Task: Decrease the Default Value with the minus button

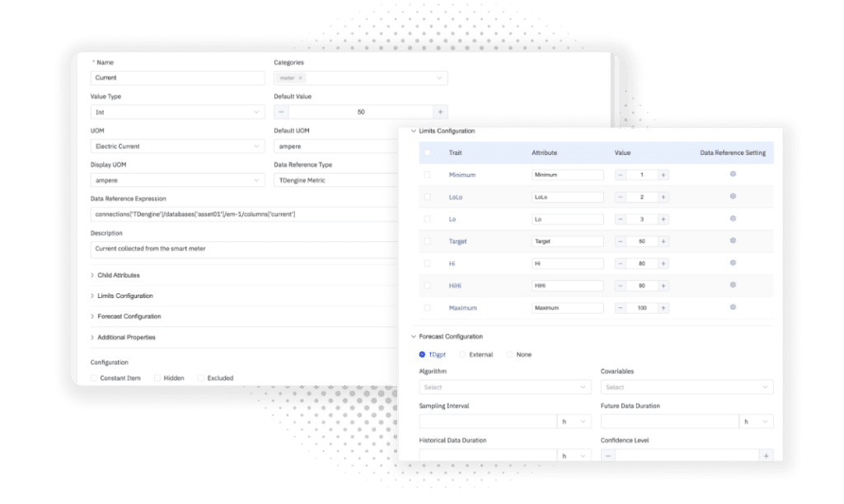Action: (x=281, y=112)
